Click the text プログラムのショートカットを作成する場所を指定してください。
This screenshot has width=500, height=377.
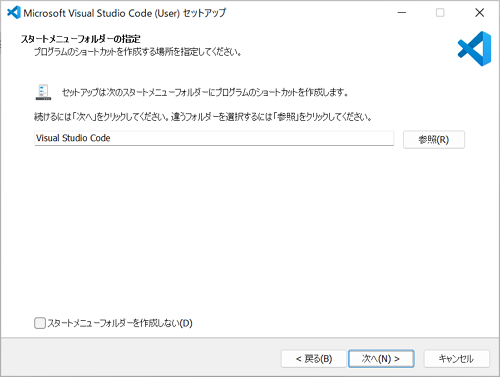(138, 52)
